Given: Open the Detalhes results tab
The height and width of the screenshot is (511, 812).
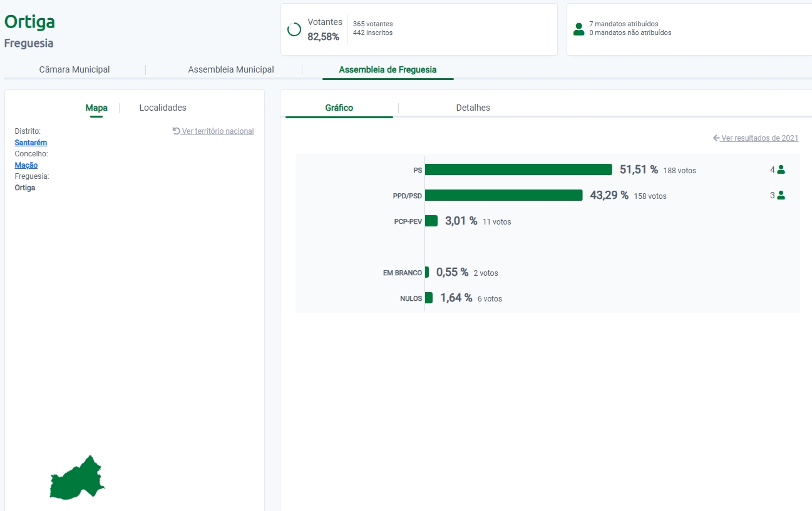Looking at the screenshot, I should 473,108.
